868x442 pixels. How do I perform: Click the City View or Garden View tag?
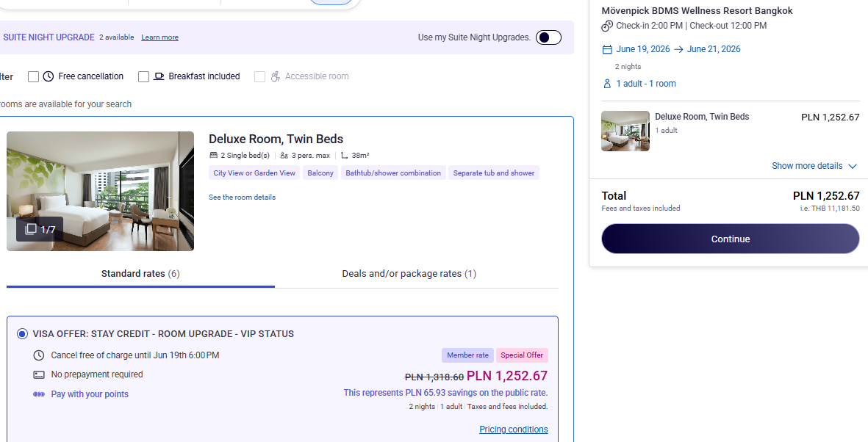(x=254, y=173)
